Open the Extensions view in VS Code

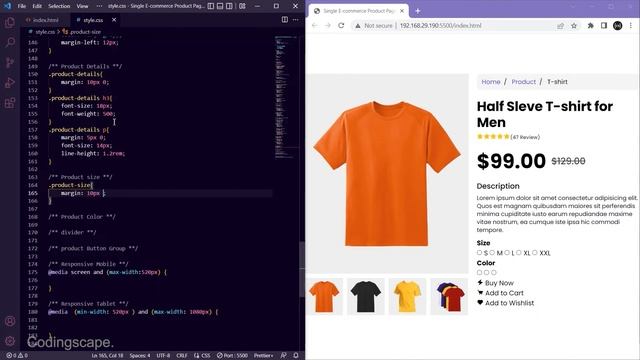pyautogui.click(x=10, y=102)
